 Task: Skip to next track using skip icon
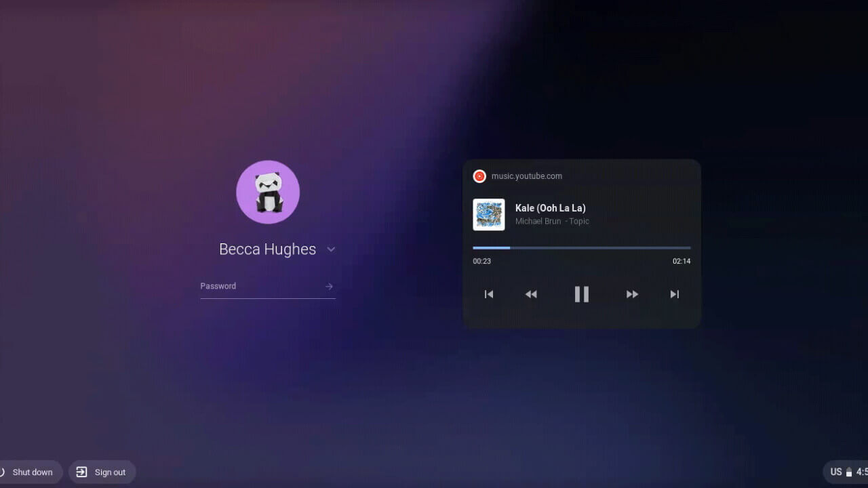point(674,293)
